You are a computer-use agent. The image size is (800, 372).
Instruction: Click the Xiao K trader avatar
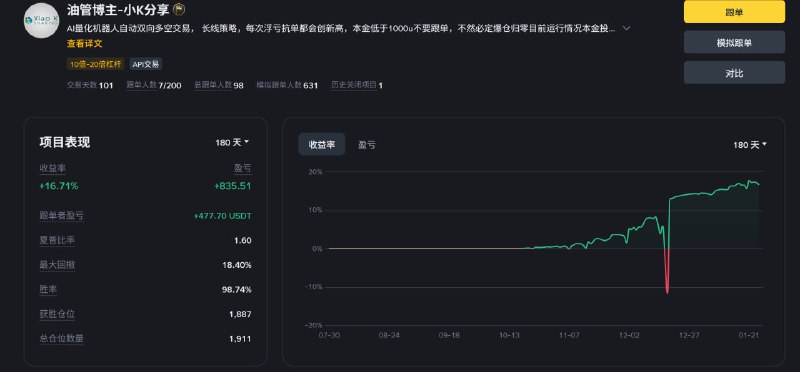pos(41,20)
